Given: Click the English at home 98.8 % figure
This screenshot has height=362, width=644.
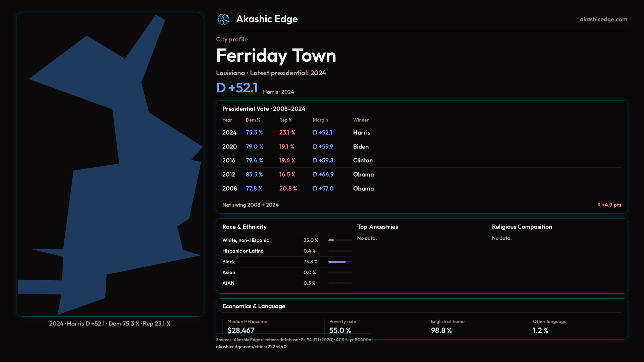Looking at the screenshot, I should tap(441, 330).
